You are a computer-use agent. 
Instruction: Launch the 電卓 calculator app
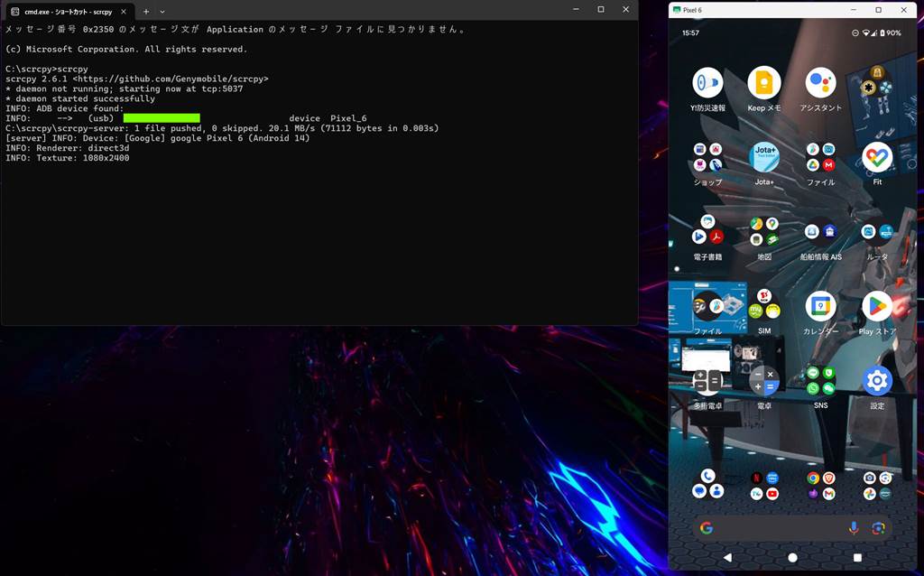tap(763, 381)
